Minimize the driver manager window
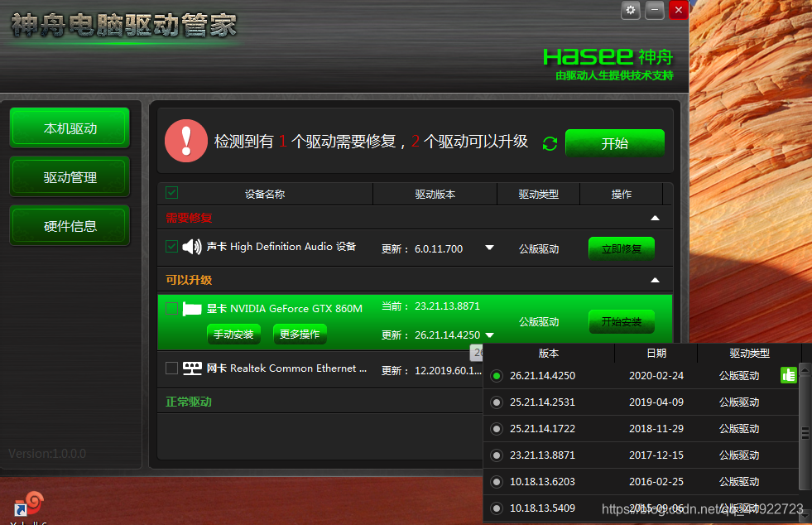This screenshot has height=525, width=812. pos(655,11)
